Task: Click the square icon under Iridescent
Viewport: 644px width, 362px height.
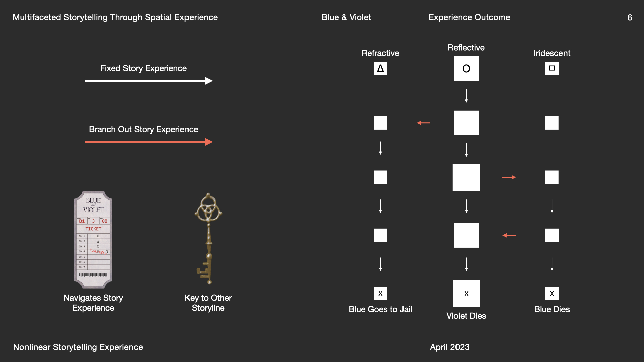Action: 552,68
